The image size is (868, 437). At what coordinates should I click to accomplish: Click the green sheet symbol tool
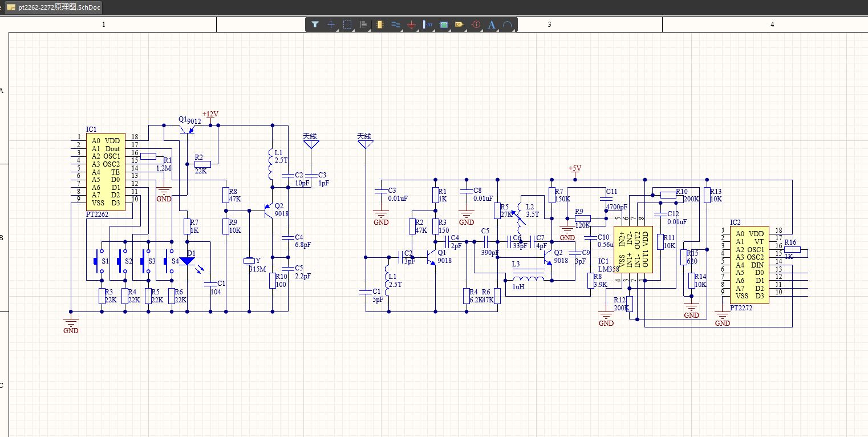(x=444, y=25)
